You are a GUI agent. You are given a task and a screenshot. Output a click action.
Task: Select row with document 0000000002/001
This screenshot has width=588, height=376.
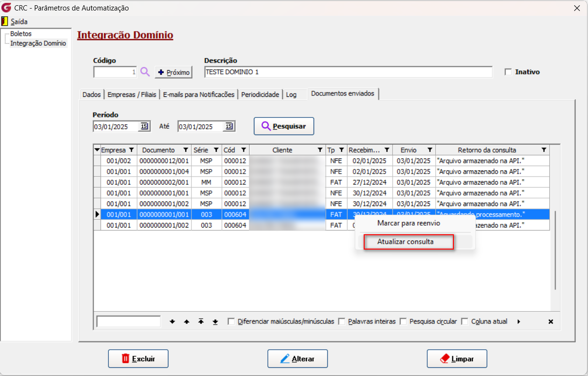pos(322,182)
